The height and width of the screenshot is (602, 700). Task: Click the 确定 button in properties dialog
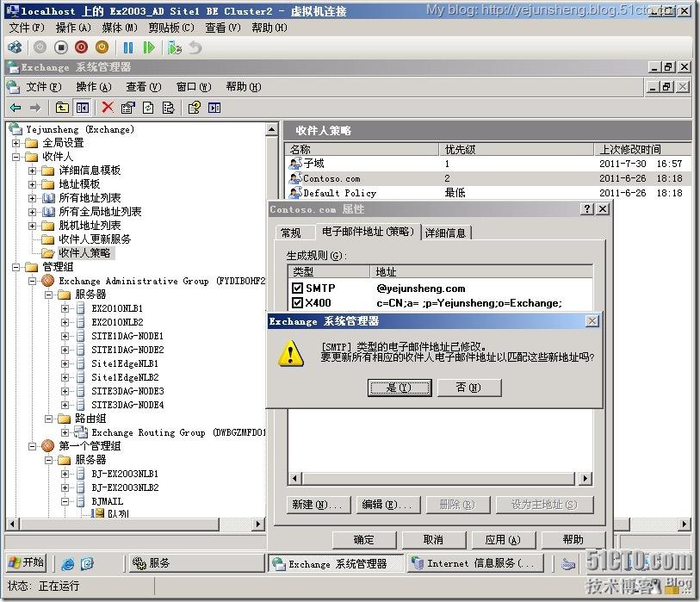[x=364, y=540]
